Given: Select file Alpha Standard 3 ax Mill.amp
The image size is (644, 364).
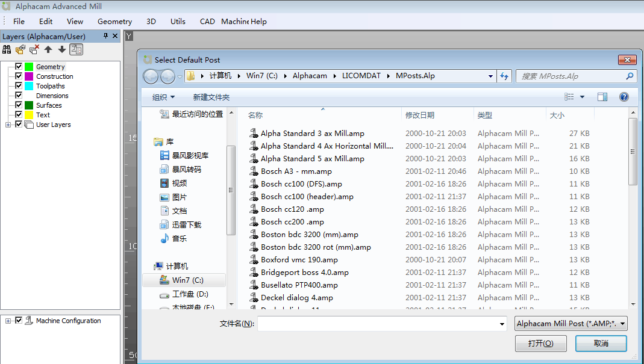Looking at the screenshot, I should click(x=312, y=134).
